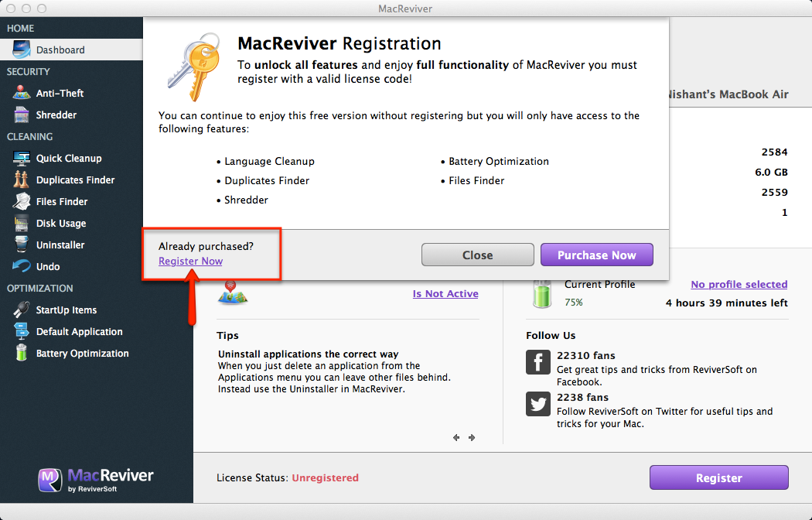Click the Unregistered license status text
812x520 pixels.
tap(326, 477)
